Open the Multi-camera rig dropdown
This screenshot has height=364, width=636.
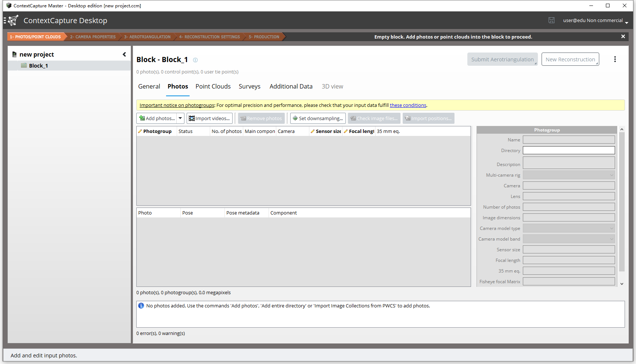pyautogui.click(x=569, y=175)
